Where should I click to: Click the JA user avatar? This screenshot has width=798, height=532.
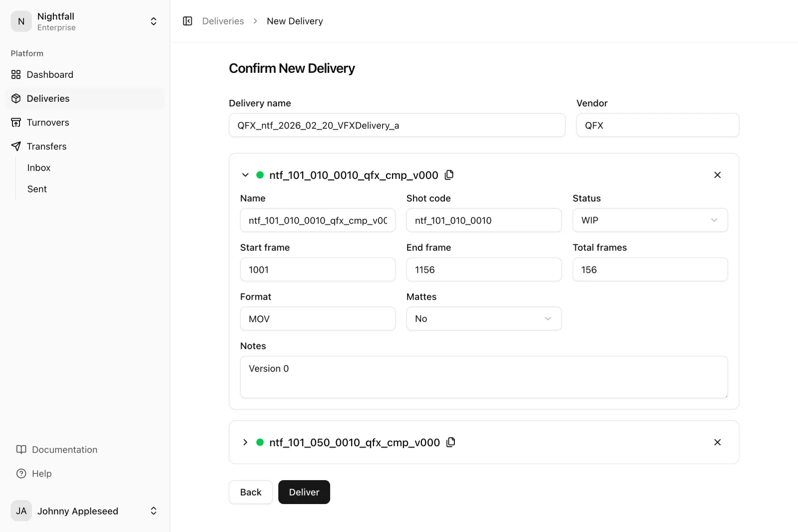(x=21, y=511)
